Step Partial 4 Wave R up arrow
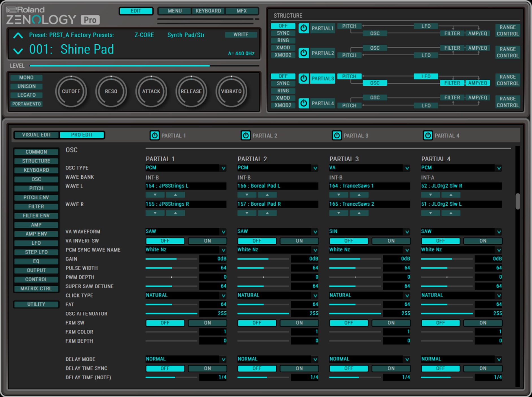Image resolution: width=532 pixels, height=397 pixels. point(451,213)
